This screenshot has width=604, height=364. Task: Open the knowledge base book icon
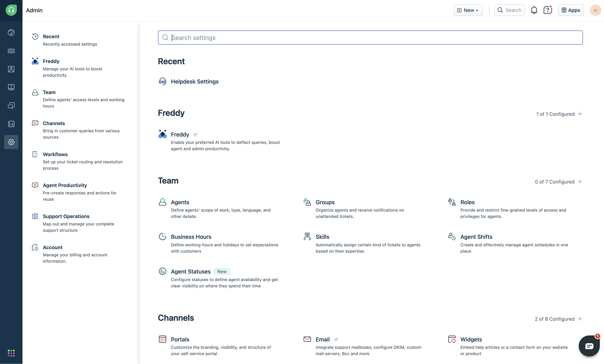pos(11,87)
